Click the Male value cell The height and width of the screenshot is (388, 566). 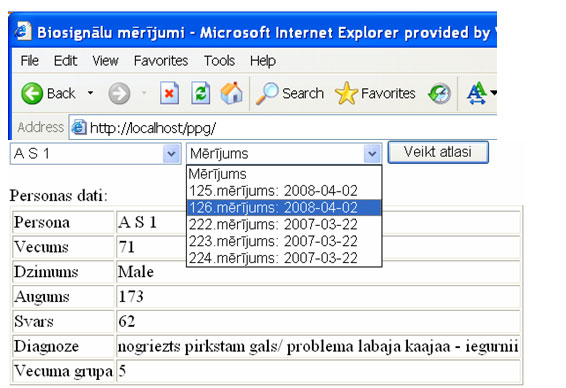pyautogui.click(x=318, y=271)
